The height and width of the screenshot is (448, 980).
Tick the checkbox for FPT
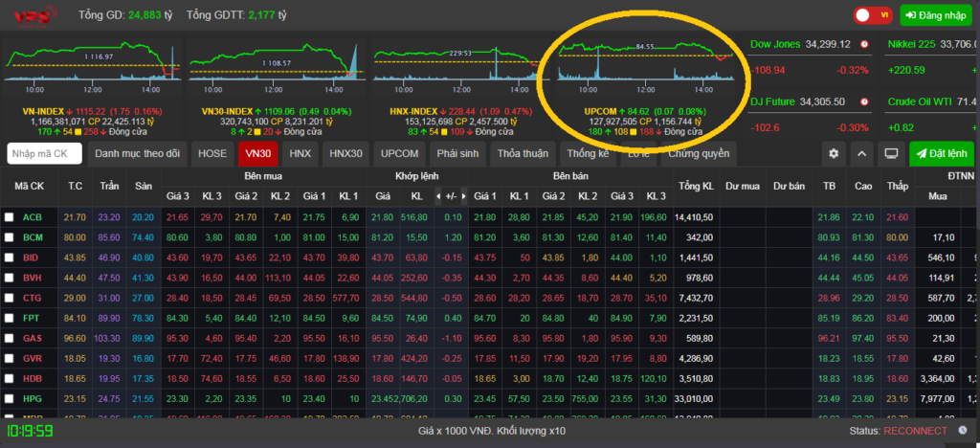[x=9, y=318]
